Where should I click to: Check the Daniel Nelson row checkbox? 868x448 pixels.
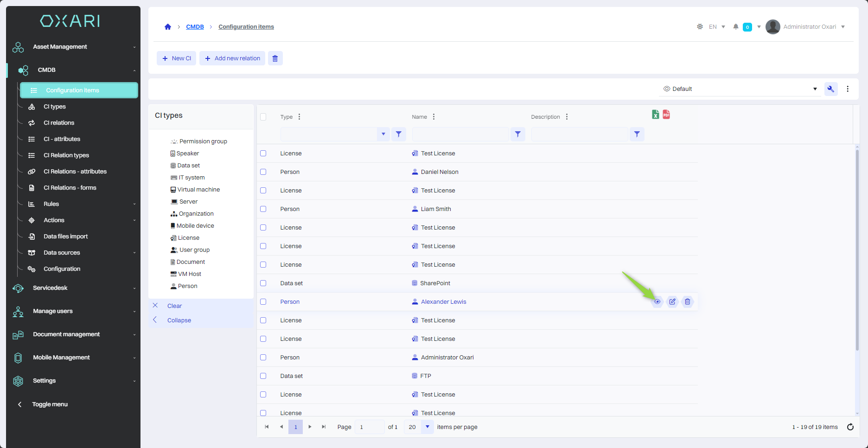(x=263, y=172)
